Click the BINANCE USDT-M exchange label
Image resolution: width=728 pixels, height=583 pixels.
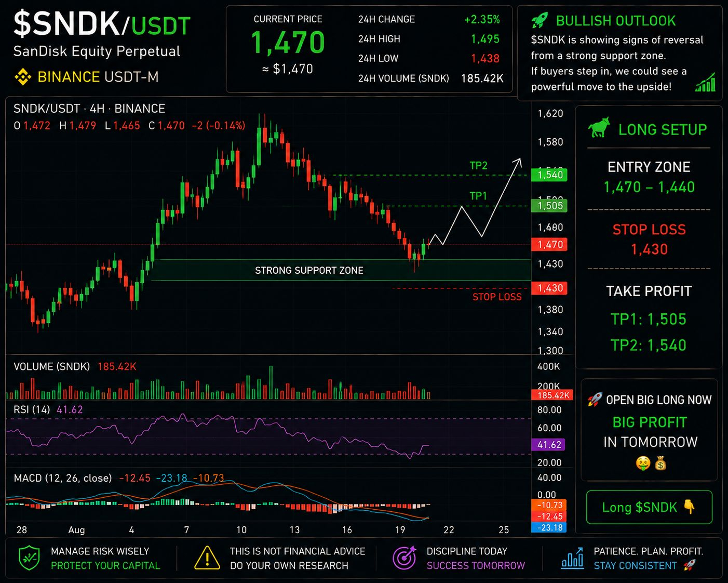click(x=98, y=77)
